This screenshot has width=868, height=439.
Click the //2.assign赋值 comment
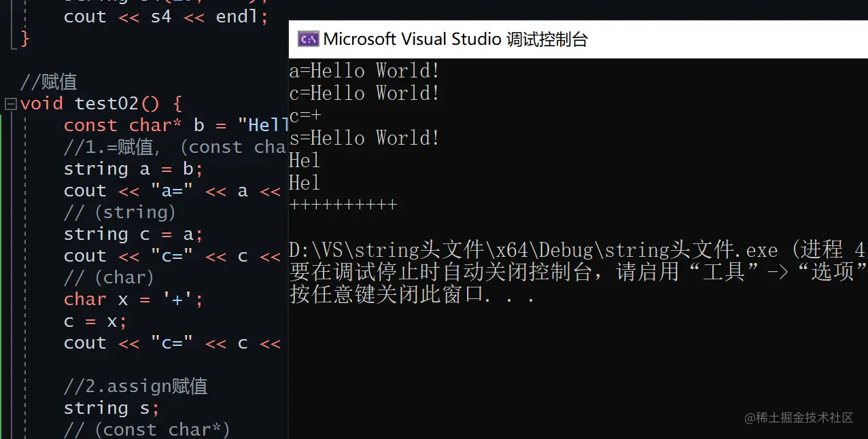click(x=135, y=386)
